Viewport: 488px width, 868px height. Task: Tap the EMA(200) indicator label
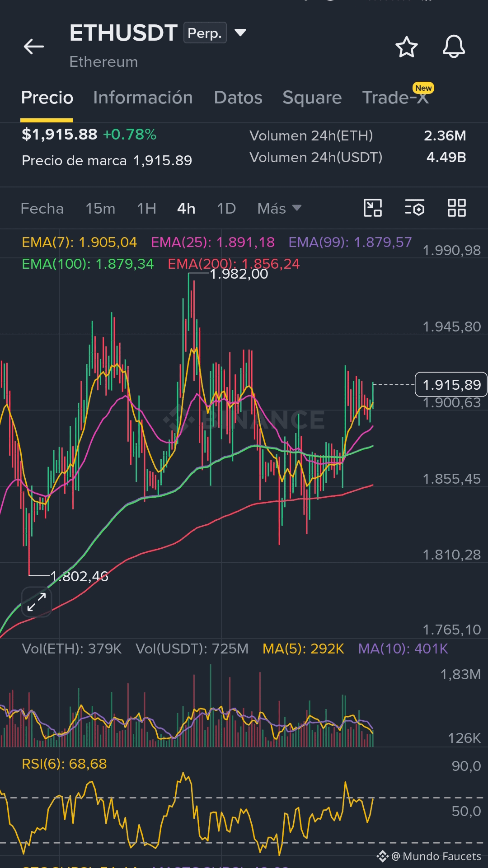(x=234, y=264)
